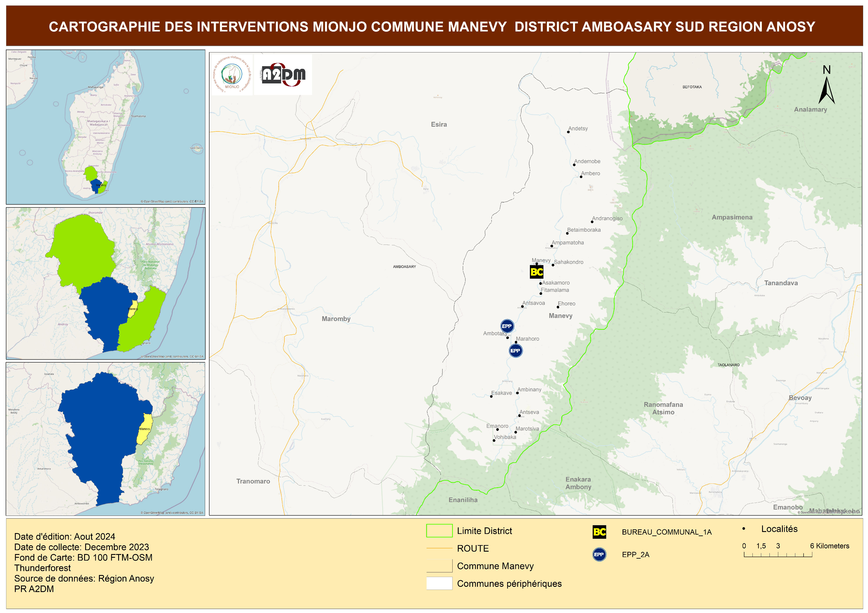Click the Madagascar overview inset map

(105, 127)
